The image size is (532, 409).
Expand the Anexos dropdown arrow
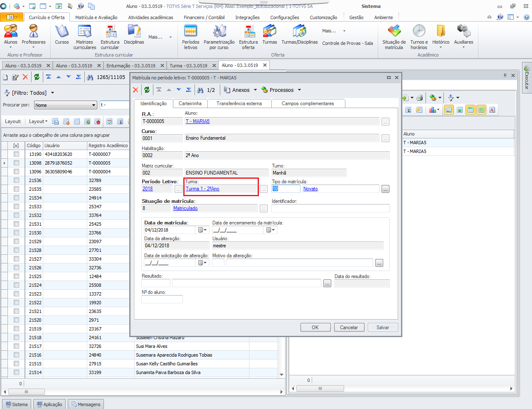(255, 90)
